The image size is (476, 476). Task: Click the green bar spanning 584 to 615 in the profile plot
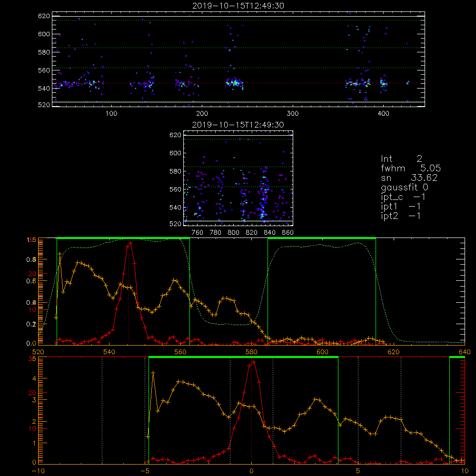pyautogui.click(x=322, y=238)
